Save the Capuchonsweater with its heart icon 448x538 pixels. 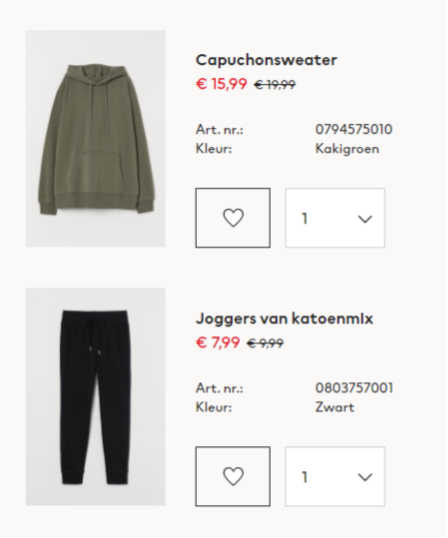pos(233,218)
